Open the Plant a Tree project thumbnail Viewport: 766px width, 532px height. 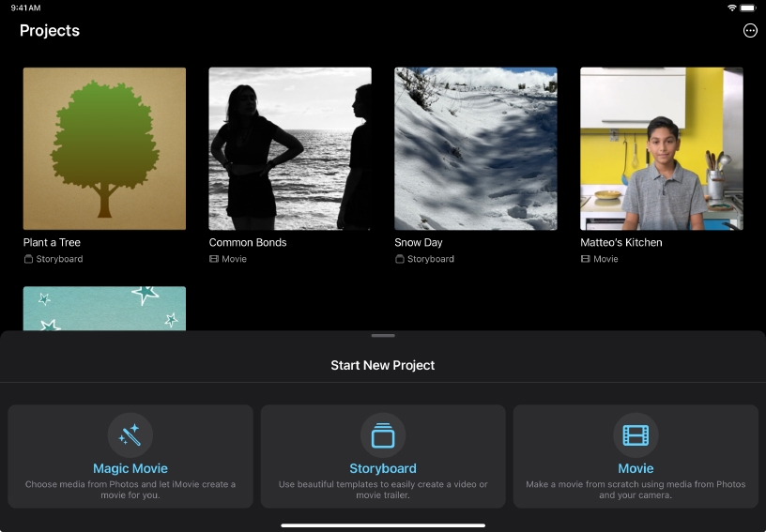(x=104, y=148)
